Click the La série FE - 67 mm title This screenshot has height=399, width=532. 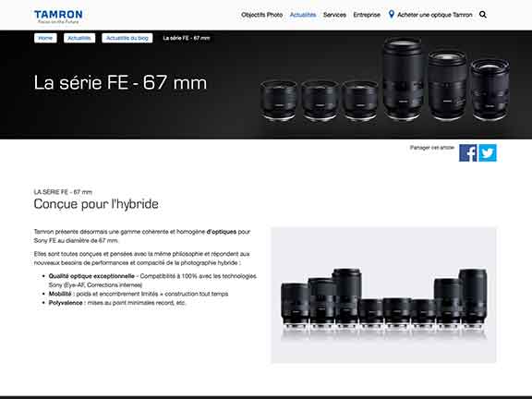tap(120, 82)
